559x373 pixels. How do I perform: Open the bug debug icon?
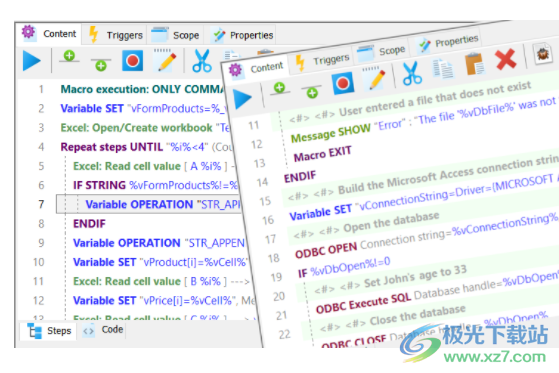(x=543, y=54)
